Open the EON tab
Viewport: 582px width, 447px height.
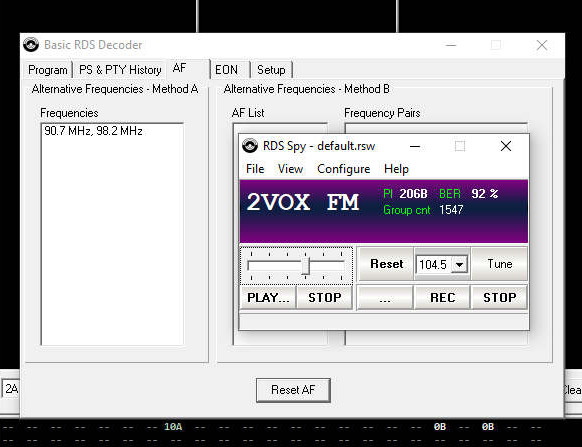pyautogui.click(x=229, y=70)
